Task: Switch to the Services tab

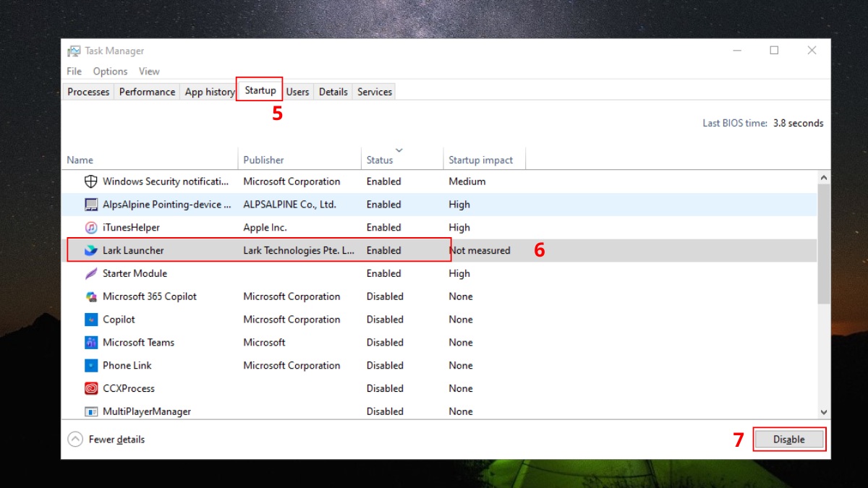Action: (x=374, y=91)
